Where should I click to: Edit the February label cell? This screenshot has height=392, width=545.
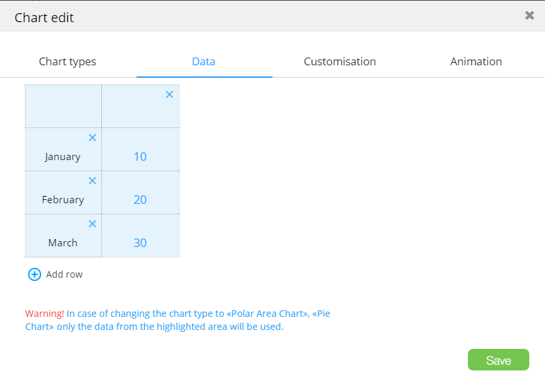63,200
